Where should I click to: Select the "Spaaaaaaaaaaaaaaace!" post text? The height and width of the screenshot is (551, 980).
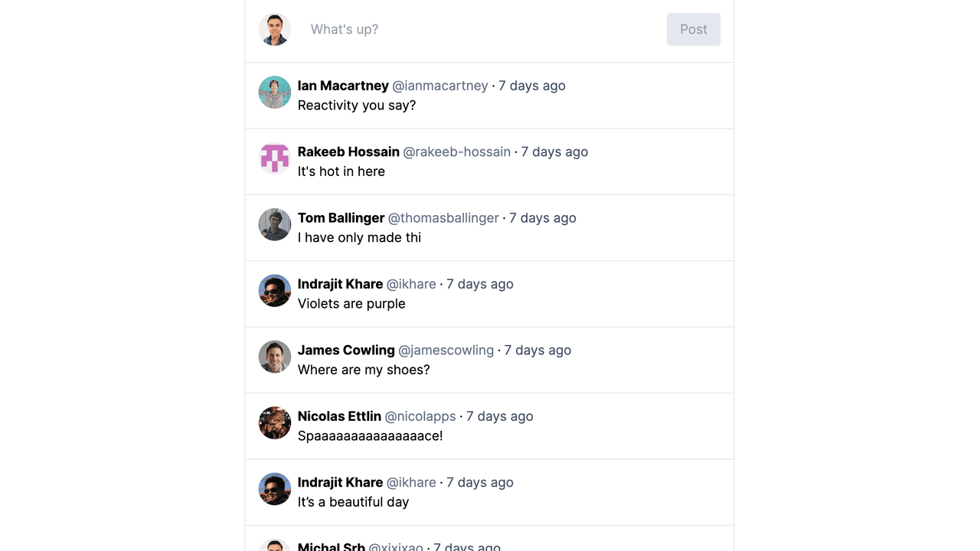[x=370, y=436]
